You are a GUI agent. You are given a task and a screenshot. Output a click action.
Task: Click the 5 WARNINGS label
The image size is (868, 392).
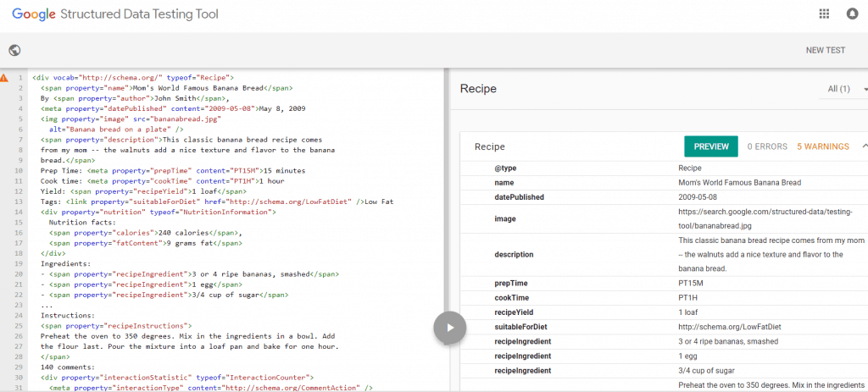(x=823, y=146)
